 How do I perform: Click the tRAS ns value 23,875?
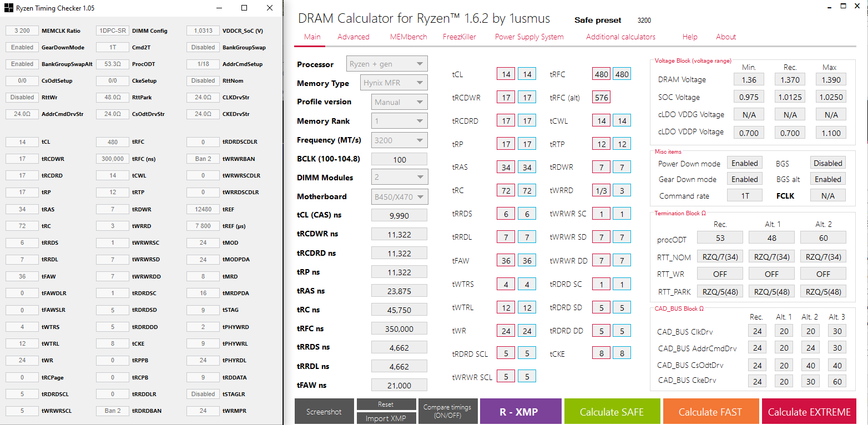[399, 291]
